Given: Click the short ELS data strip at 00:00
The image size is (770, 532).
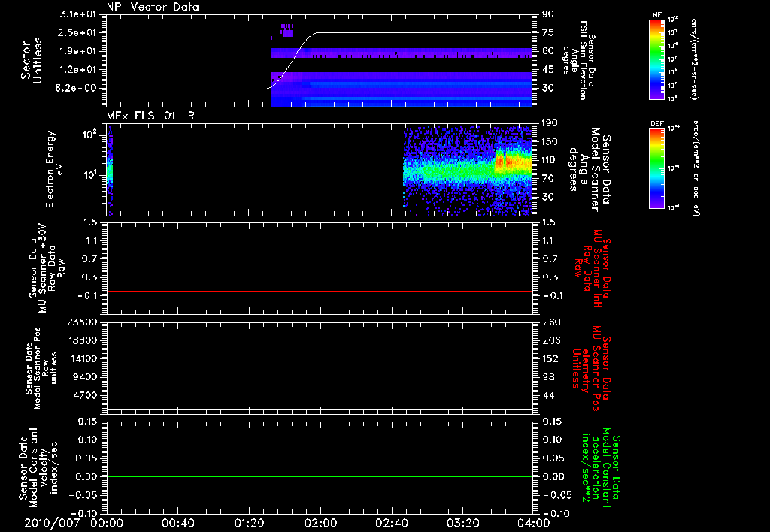Looking at the screenshot, I should 110,171.
